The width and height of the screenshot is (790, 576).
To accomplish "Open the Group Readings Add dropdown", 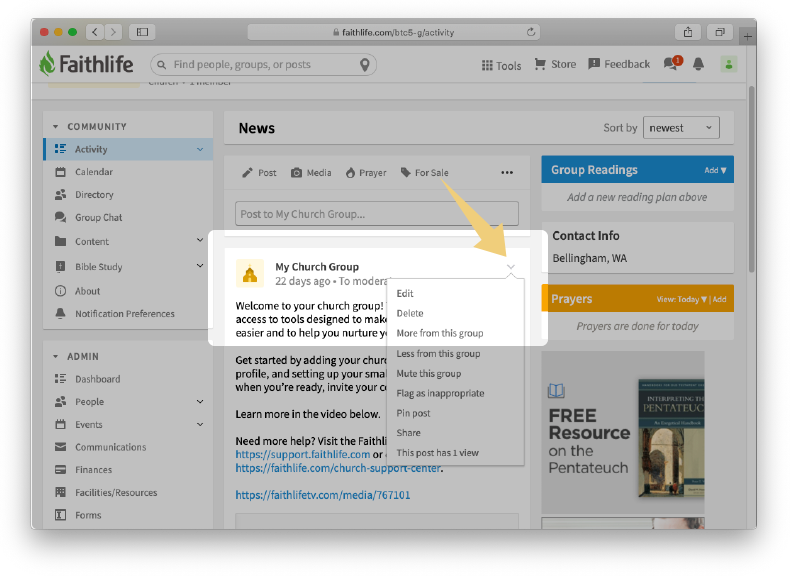I will click(715, 170).
